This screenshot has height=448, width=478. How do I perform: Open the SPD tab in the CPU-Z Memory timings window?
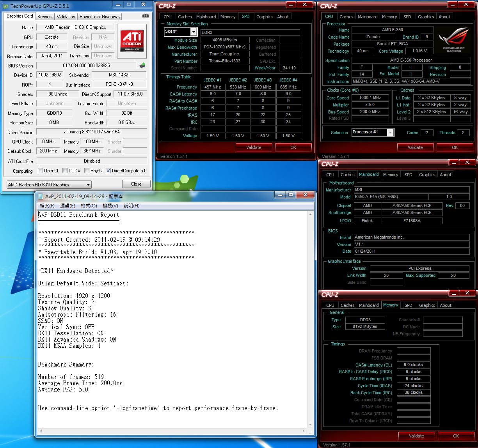point(409,305)
